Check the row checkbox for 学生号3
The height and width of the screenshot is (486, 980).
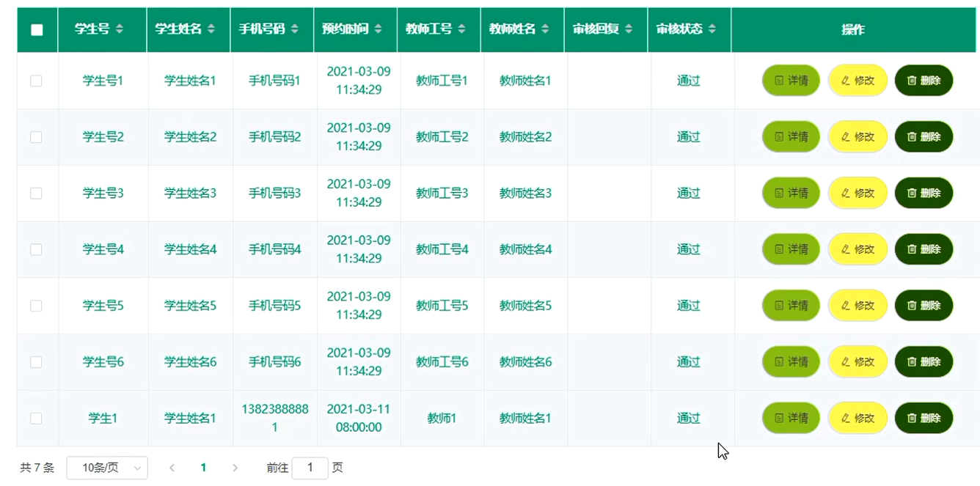36,194
